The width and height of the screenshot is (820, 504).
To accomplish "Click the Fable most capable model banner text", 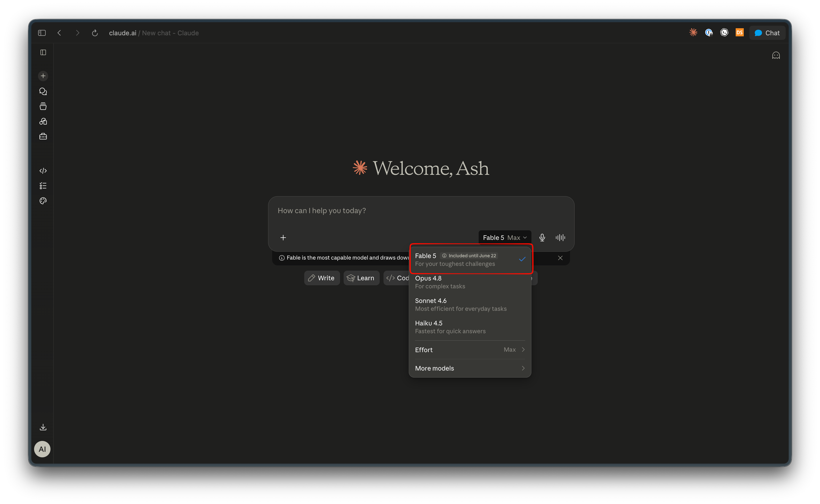I will [x=348, y=258].
